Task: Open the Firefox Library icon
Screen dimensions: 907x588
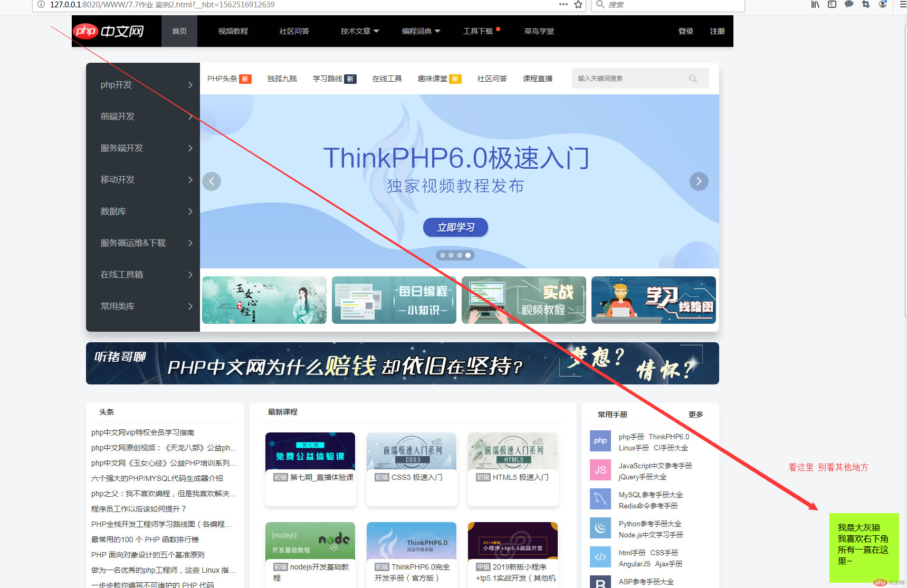Action: (815, 4)
